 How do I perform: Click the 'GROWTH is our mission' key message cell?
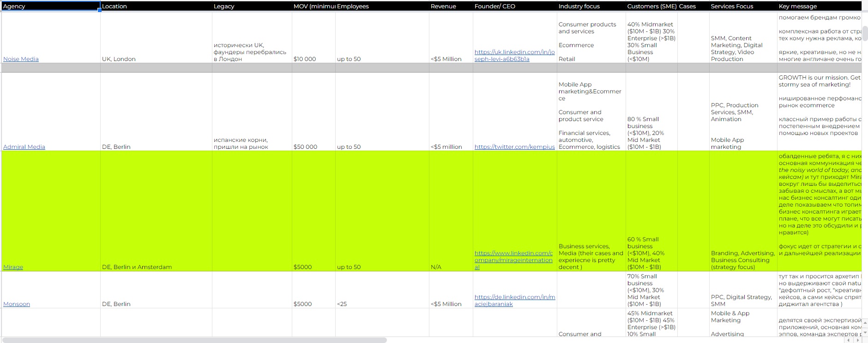[820, 112]
